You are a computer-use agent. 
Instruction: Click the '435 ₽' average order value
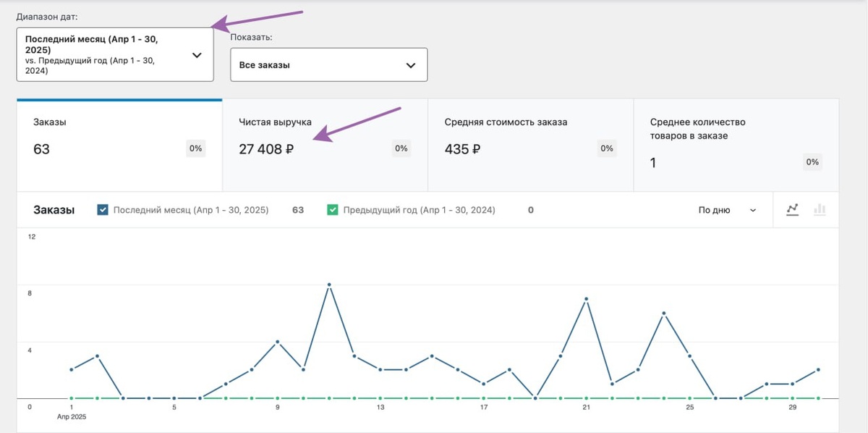pyautogui.click(x=463, y=150)
